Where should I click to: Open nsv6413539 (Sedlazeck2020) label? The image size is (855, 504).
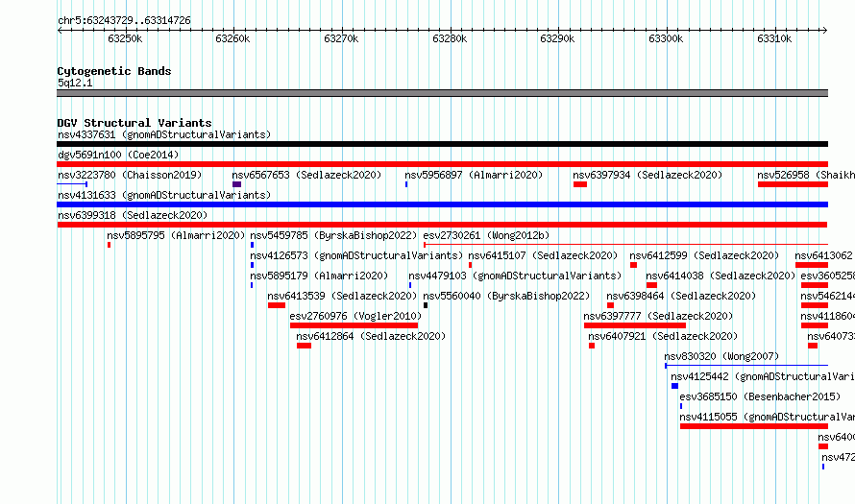click(342, 296)
